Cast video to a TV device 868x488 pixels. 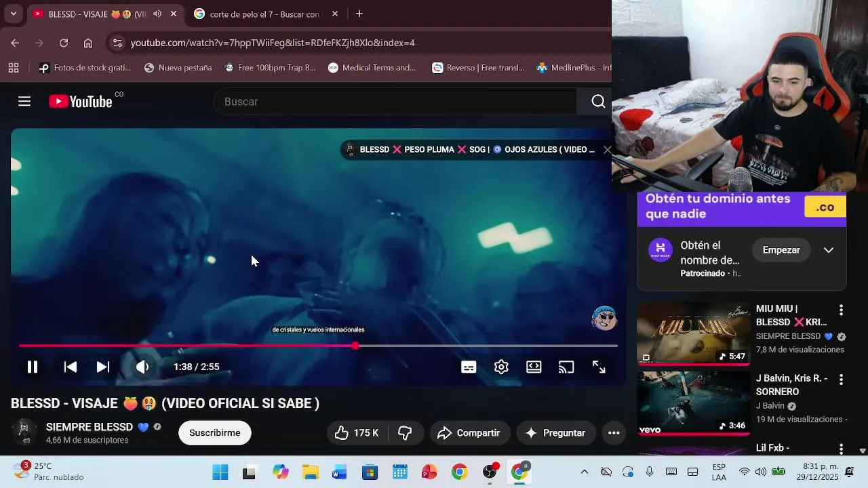(x=566, y=367)
